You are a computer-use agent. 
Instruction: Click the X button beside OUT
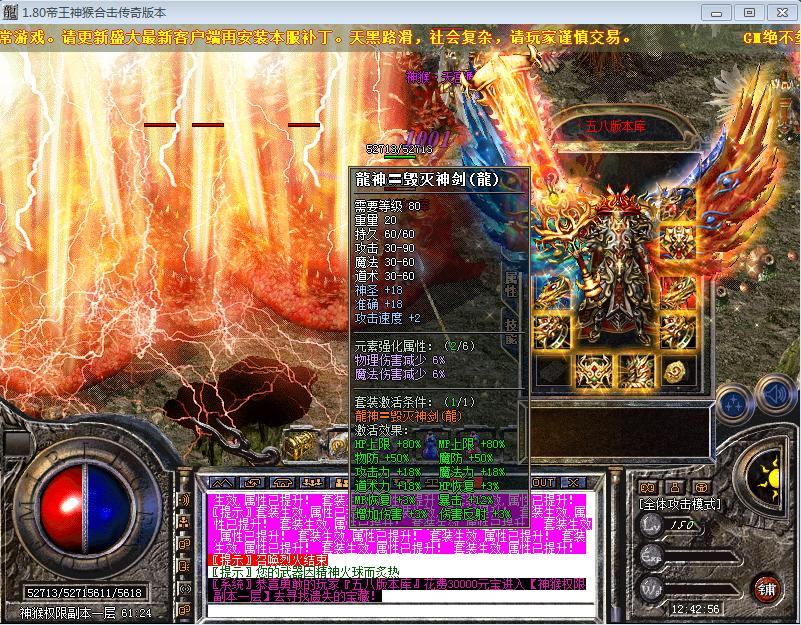tap(573, 483)
